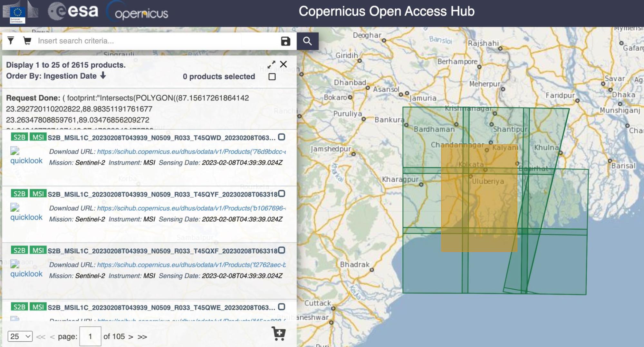Select product title containing T45QXF
This screenshot has height=347, width=644.
(163, 251)
